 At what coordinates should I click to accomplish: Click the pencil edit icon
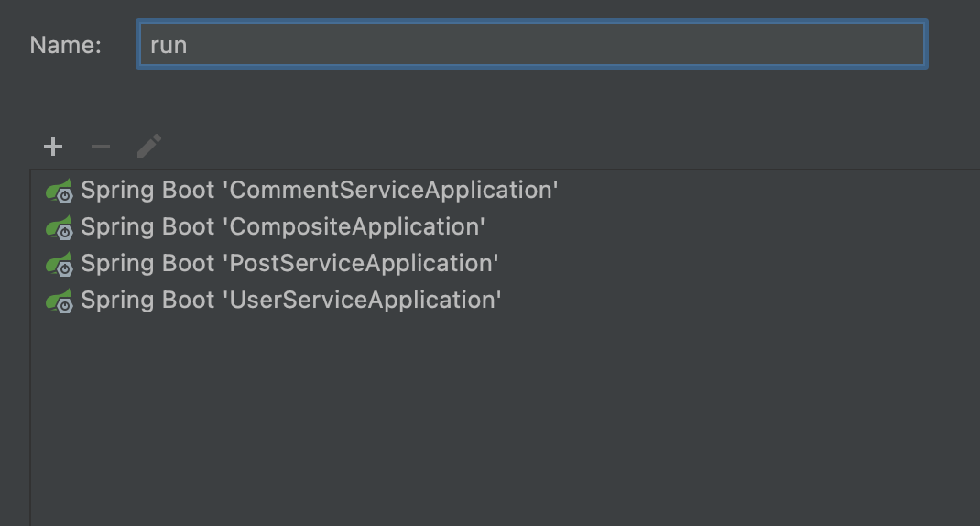pyautogui.click(x=148, y=147)
